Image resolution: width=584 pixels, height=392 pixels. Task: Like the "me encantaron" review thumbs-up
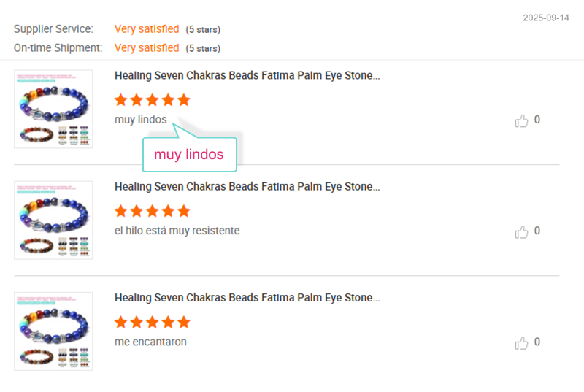tap(521, 343)
